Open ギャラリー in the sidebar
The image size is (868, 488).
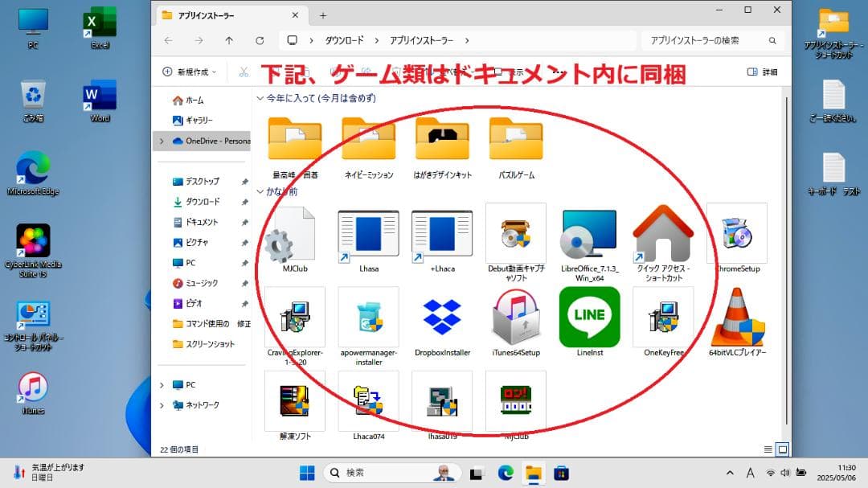point(193,121)
